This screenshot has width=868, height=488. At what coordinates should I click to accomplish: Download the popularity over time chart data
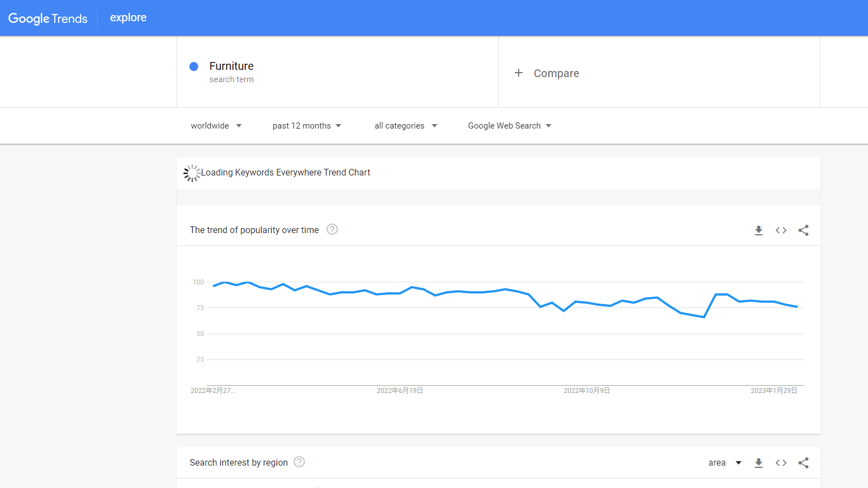[x=758, y=230]
